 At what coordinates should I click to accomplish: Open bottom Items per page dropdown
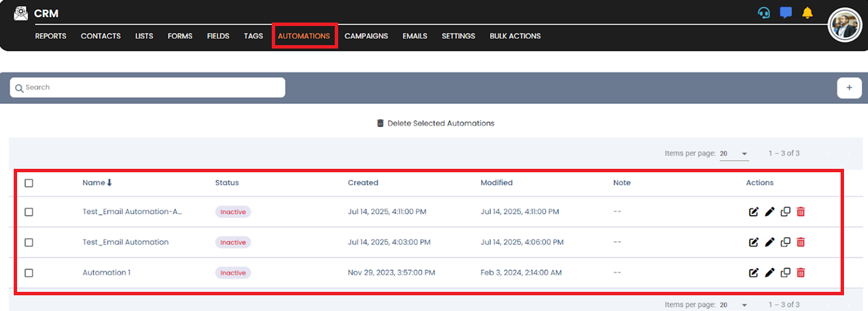point(734,305)
